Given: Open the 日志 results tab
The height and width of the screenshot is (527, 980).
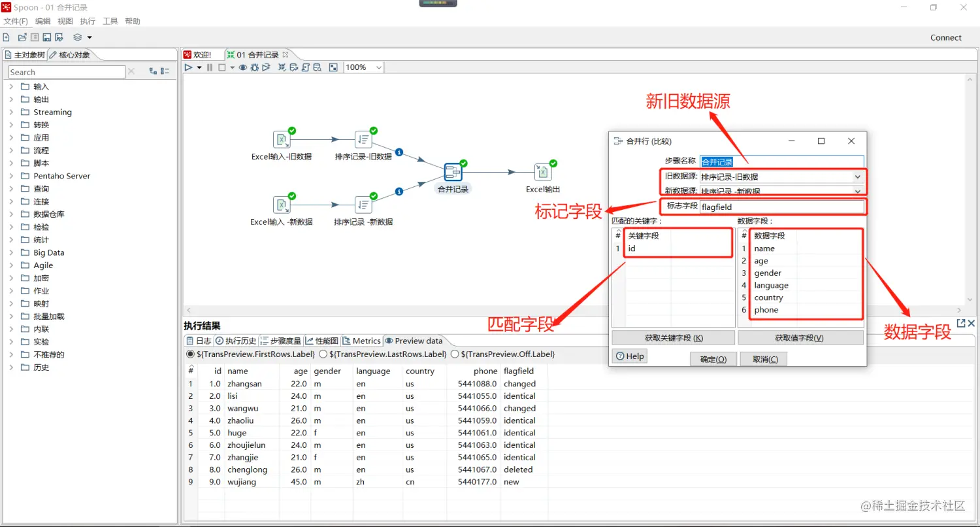Looking at the screenshot, I should pyautogui.click(x=199, y=341).
